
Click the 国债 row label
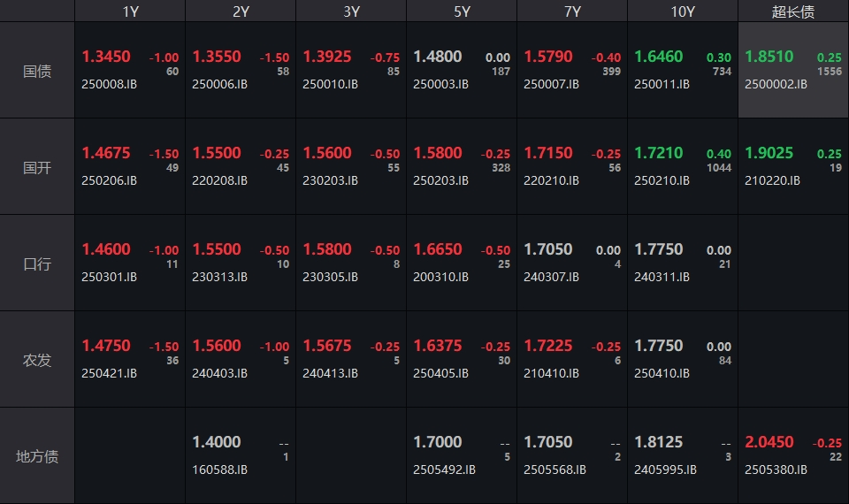pyautogui.click(x=37, y=71)
